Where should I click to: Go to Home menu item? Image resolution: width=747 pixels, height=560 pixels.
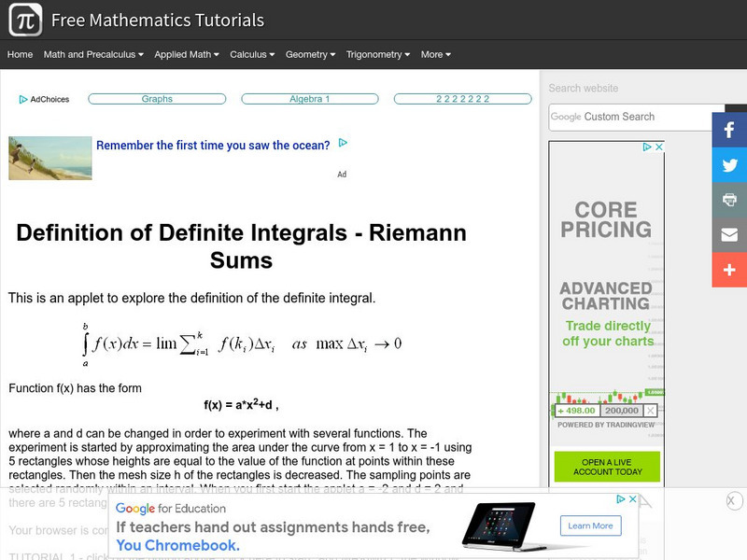(20, 54)
